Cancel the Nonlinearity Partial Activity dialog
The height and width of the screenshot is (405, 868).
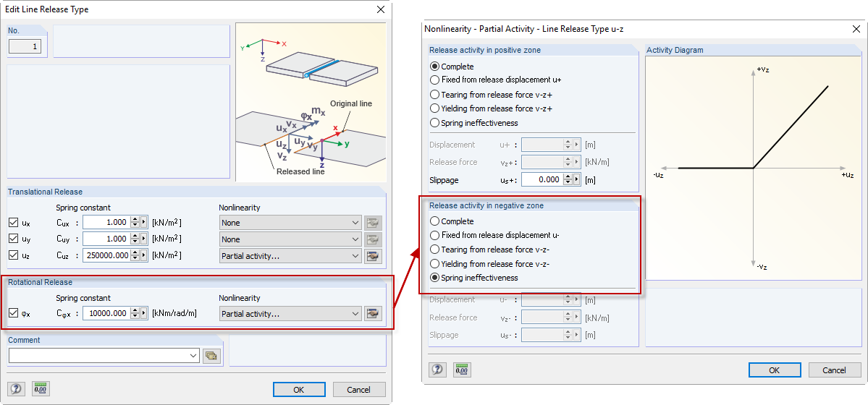[x=835, y=370]
